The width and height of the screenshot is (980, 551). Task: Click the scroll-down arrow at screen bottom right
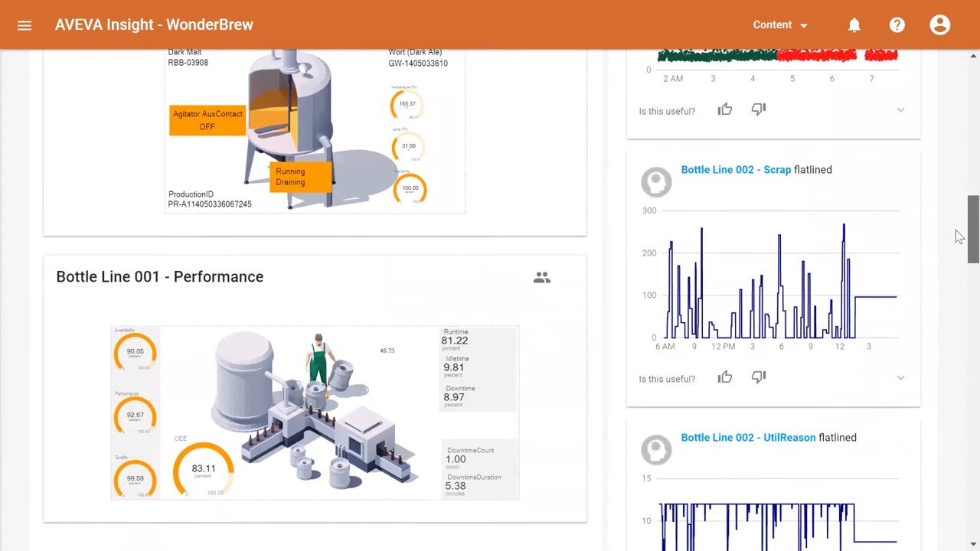[972, 543]
